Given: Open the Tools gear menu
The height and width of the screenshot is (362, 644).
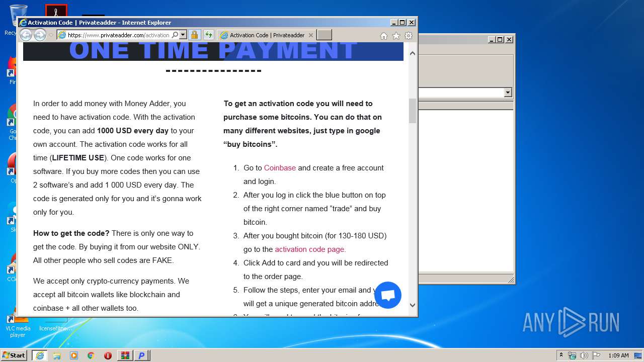Looking at the screenshot, I should coord(409,36).
